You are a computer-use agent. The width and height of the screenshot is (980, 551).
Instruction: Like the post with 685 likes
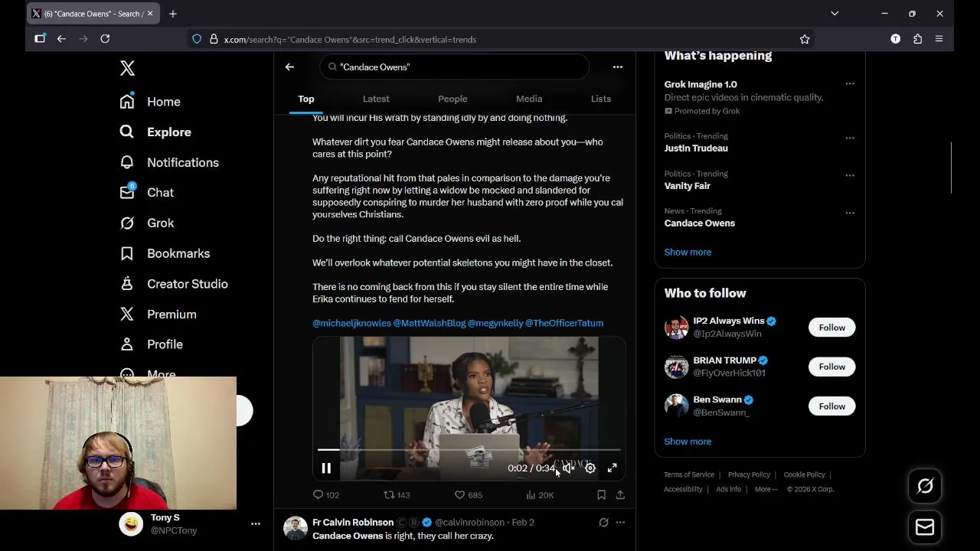coord(469,495)
